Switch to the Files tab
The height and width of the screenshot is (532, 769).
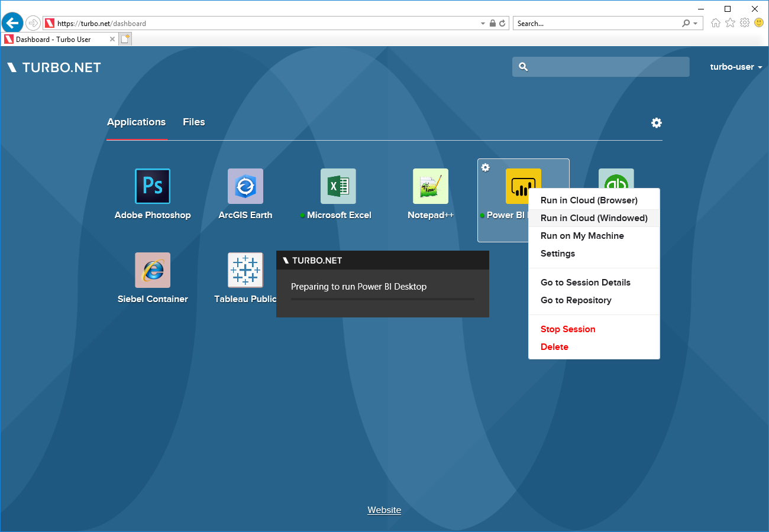pos(193,122)
